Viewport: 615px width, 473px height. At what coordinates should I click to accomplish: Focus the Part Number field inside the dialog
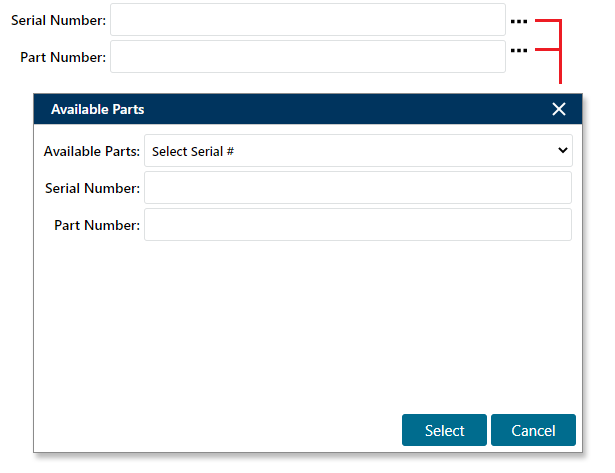[x=358, y=225]
